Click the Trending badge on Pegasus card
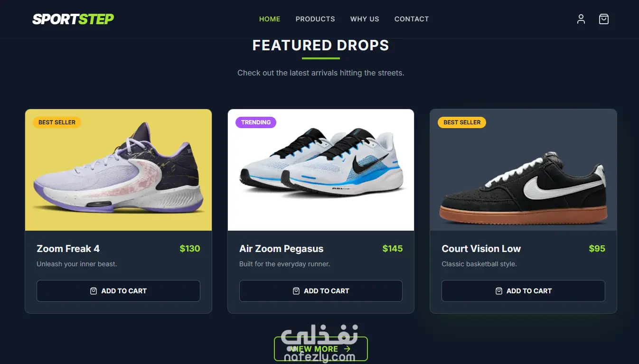Viewport: 639px width, 364px height. click(x=256, y=122)
